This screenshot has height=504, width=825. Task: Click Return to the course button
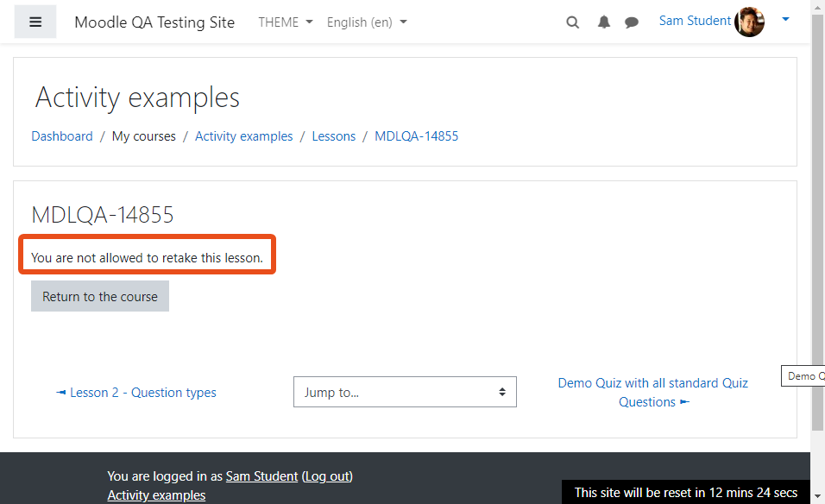click(100, 296)
